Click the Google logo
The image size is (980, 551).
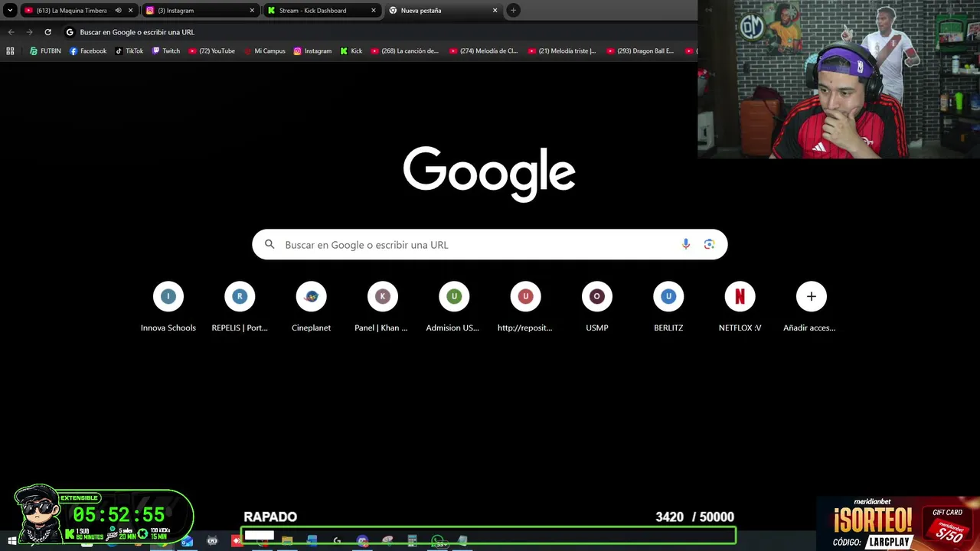coord(489,174)
